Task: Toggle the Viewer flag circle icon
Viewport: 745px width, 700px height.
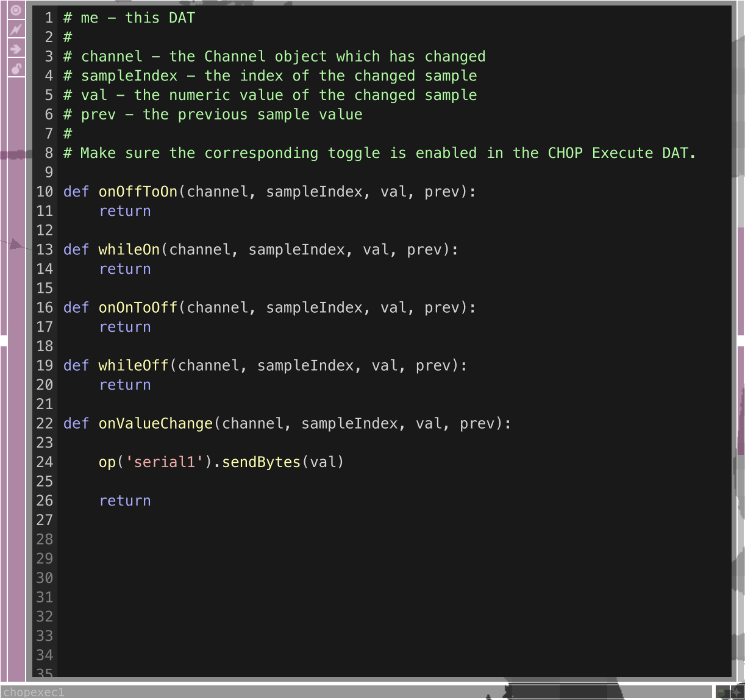Action: tap(16, 10)
